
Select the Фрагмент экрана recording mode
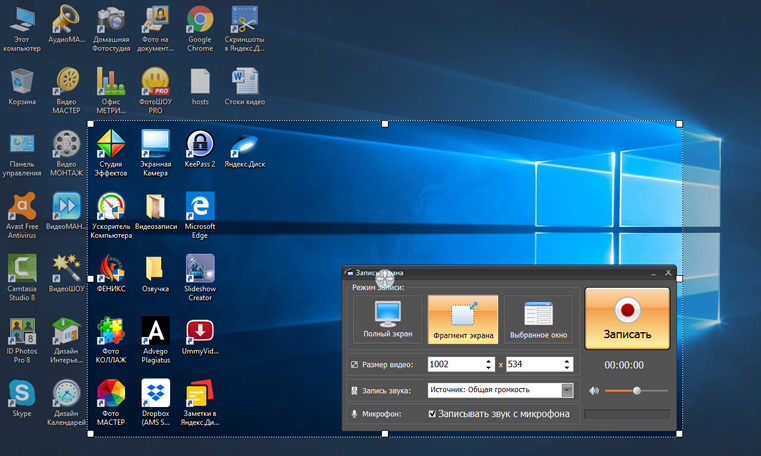point(463,319)
